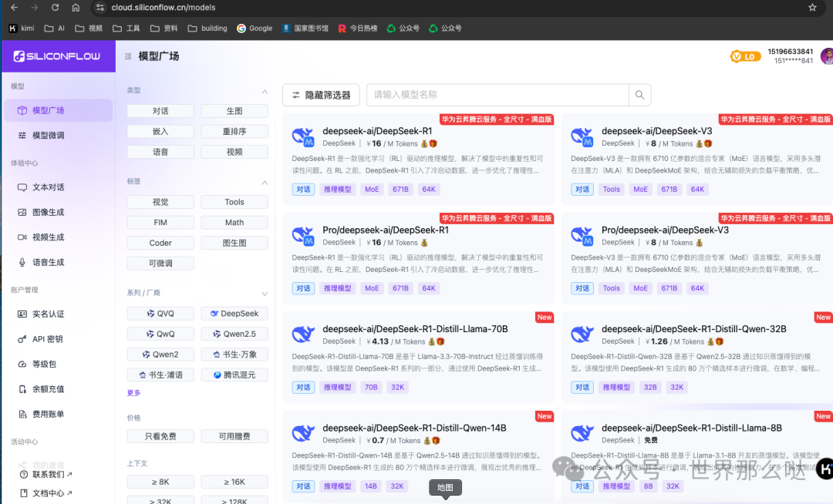Toggle the 语音 type filter
Viewport: 833px width, 504px height.
click(160, 152)
